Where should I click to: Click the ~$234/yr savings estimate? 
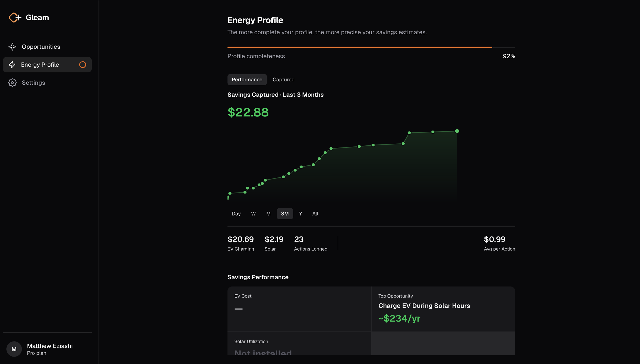[399, 318]
